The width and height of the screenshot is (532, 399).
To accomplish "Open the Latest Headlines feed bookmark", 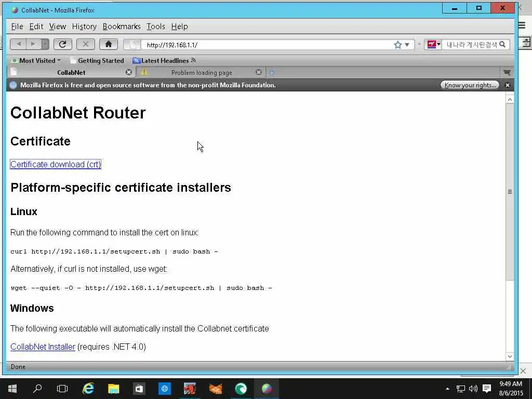I will coord(164,61).
